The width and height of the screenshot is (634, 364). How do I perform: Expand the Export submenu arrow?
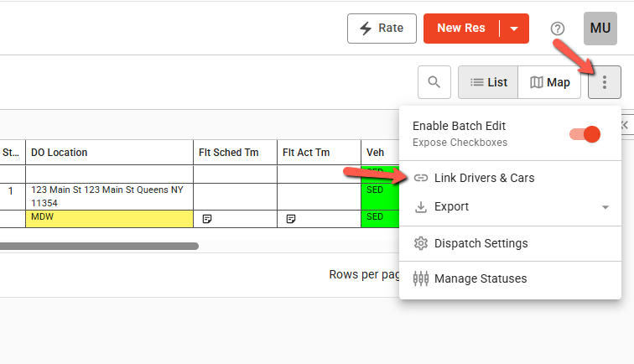pos(605,207)
